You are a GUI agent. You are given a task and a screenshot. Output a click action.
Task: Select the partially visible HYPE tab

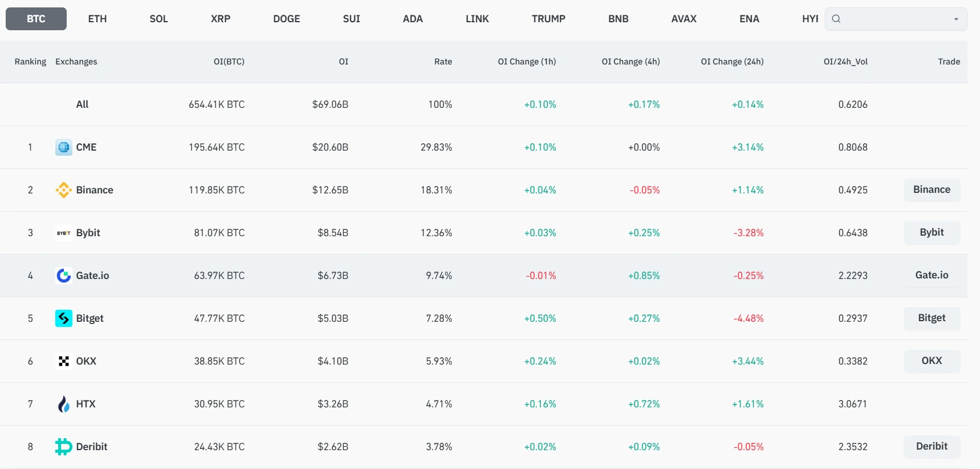click(810, 19)
